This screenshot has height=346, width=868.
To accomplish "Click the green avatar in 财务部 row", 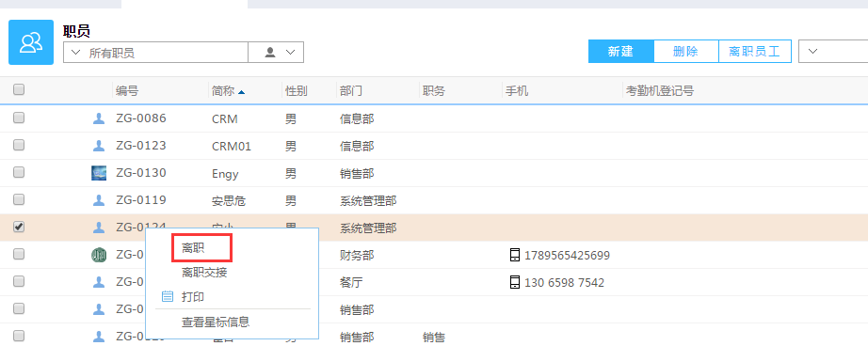I will point(99,255).
